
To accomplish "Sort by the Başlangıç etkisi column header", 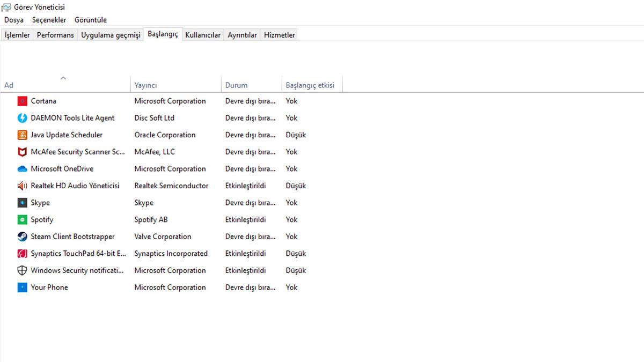I will click(311, 84).
